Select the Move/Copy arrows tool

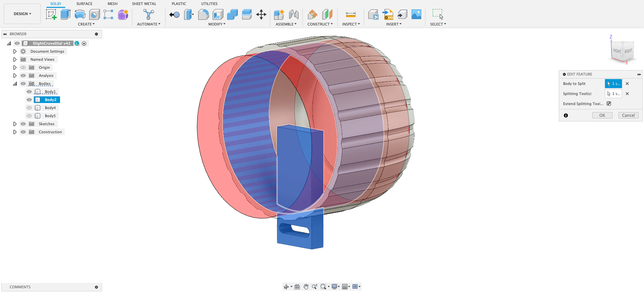click(x=261, y=14)
